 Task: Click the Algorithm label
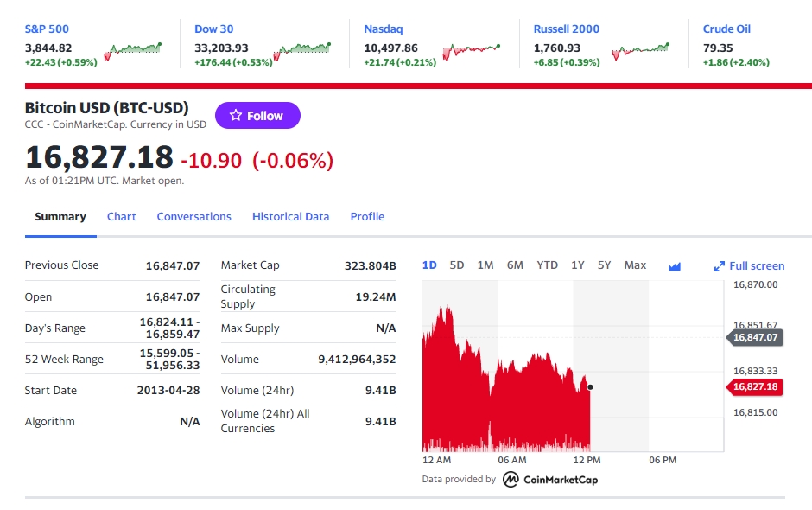pos(50,421)
